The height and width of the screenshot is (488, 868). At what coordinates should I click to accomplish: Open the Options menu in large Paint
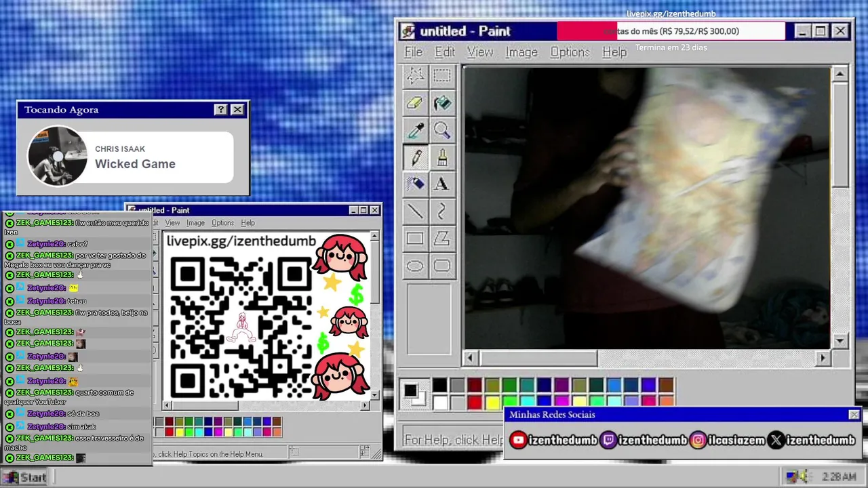[570, 52]
